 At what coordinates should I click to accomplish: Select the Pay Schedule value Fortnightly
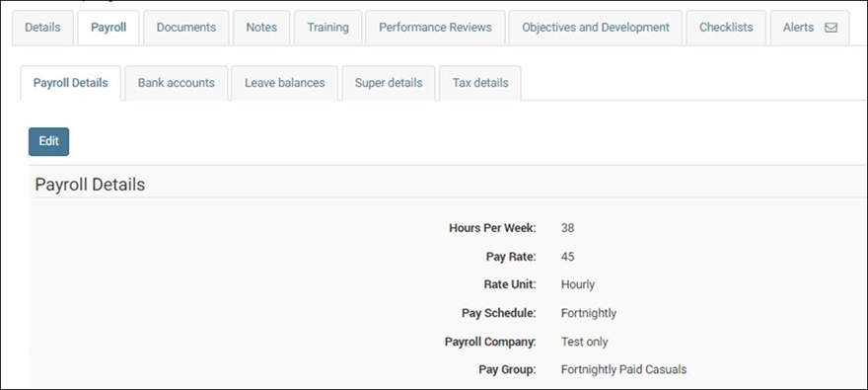[x=589, y=313]
